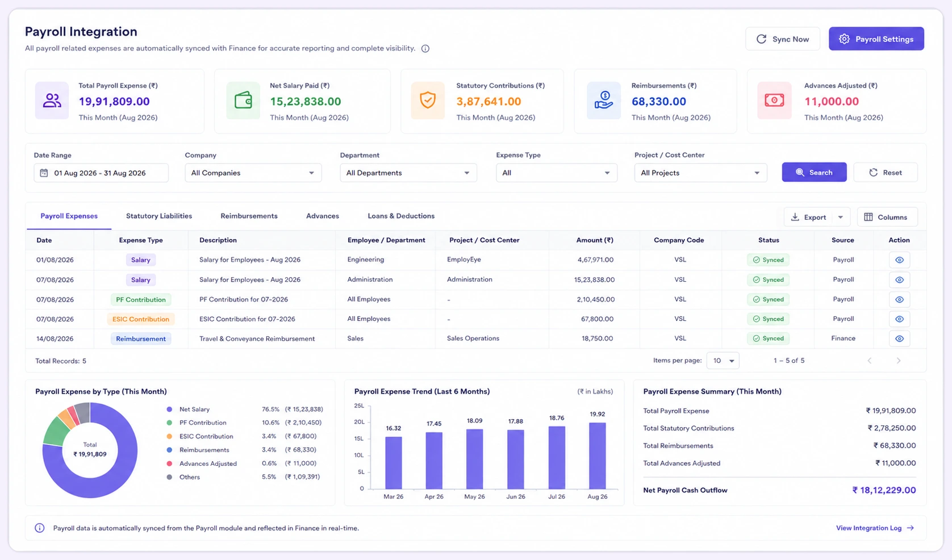The image size is (952, 560).
Task: Click the Net Salary legend color dot
Action: click(169, 409)
